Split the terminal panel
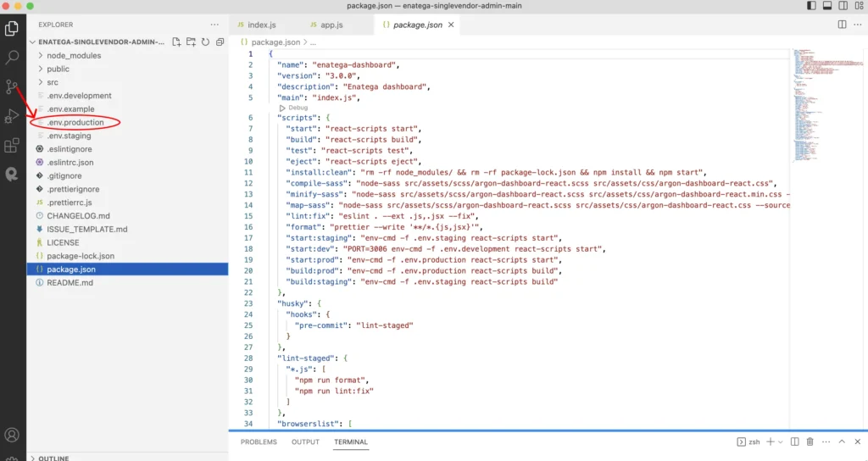The width and height of the screenshot is (868, 461). (793, 442)
